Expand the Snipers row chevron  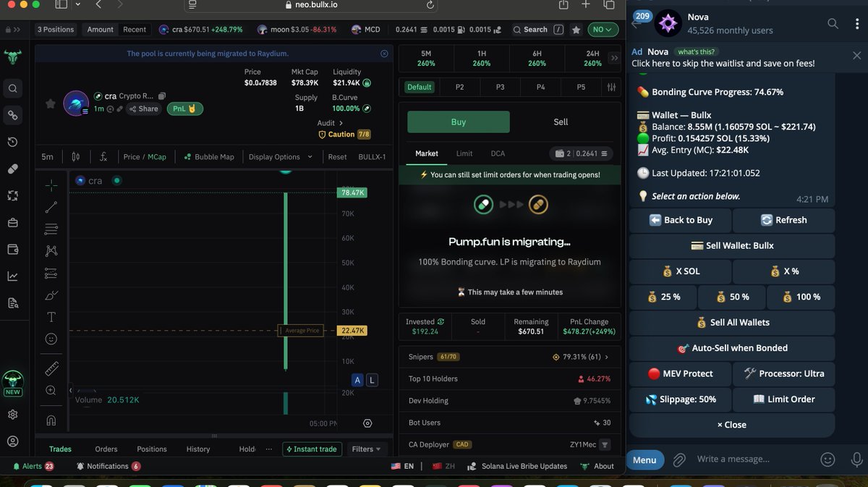pyautogui.click(x=606, y=357)
